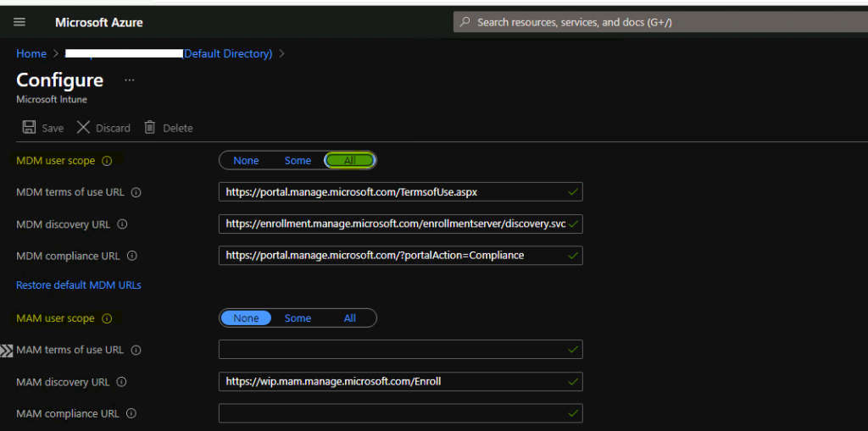Set MAM user scope to All
The image size is (868, 431).
click(x=350, y=318)
